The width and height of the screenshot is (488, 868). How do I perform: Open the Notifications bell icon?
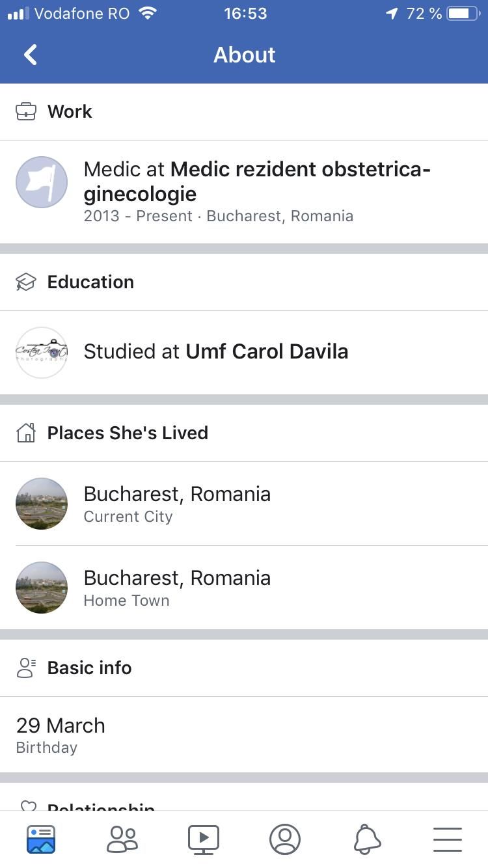pyautogui.click(x=367, y=839)
